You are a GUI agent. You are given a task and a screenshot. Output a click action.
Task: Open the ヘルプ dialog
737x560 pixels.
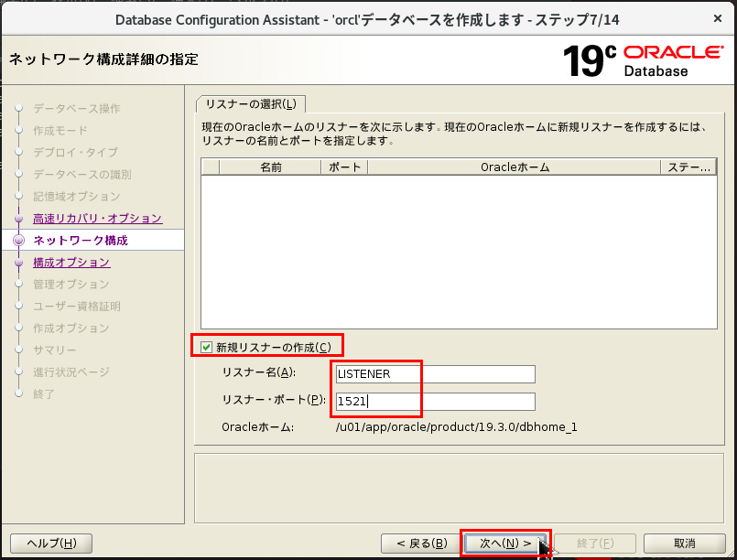point(51,543)
